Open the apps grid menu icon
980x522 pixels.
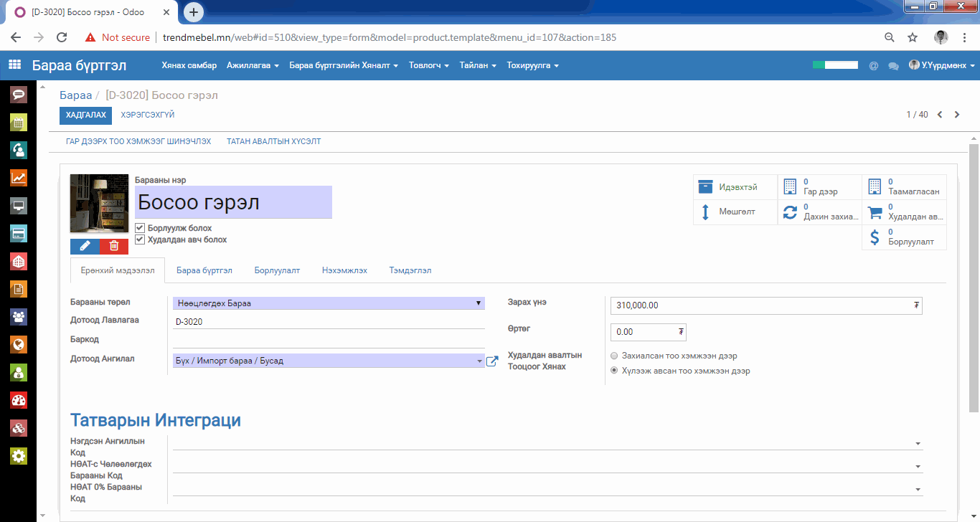14,65
